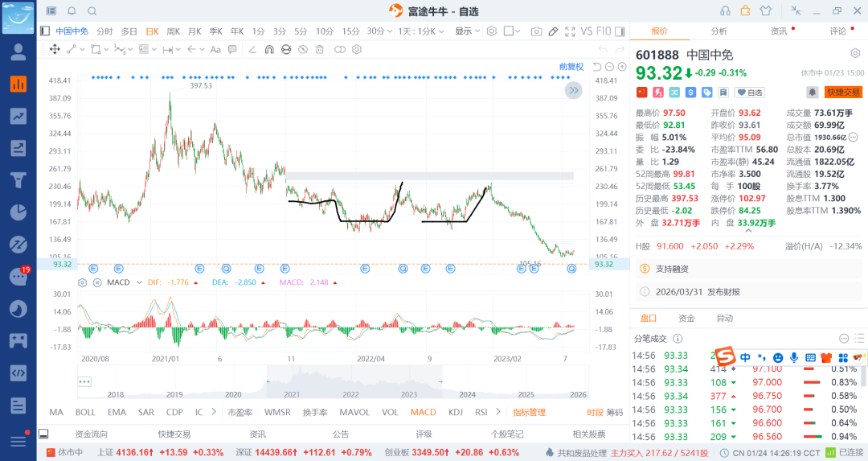Close the MACD indicator with the X circle
This screenshot has height=461, width=868.
(97, 282)
